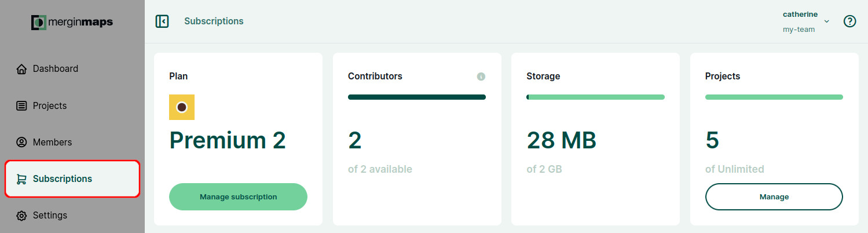Viewport: 868px width, 233px height.
Task: Click the my-team workspace name
Action: (x=799, y=30)
